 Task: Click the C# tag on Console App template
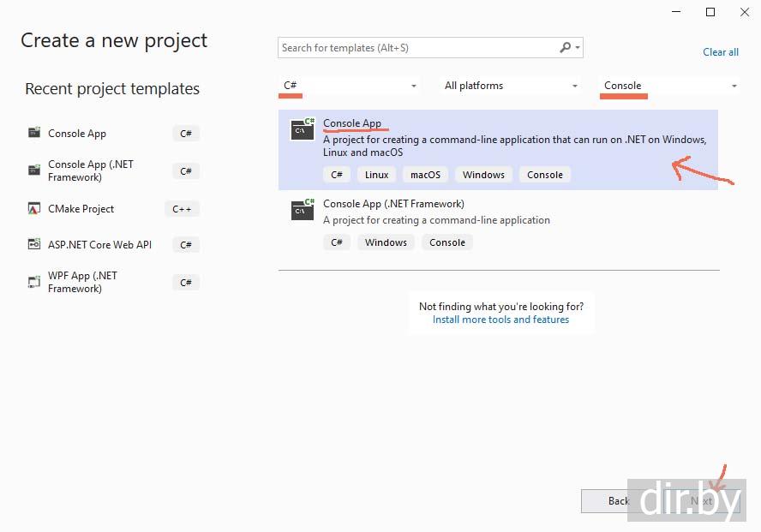(x=337, y=175)
